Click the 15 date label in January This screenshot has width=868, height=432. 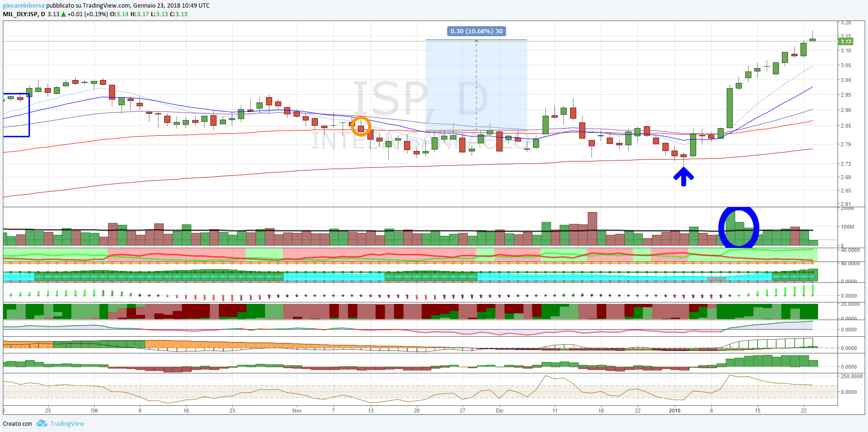tap(758, 411)
